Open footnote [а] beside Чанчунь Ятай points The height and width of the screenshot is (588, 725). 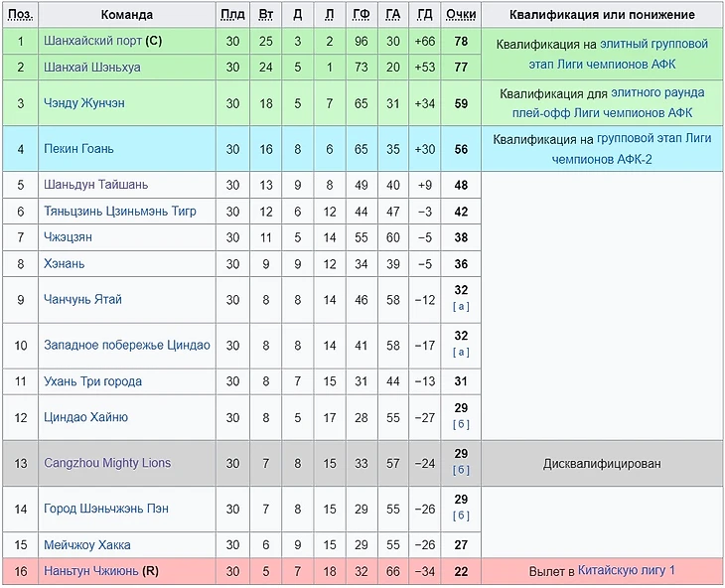(461, 307)
